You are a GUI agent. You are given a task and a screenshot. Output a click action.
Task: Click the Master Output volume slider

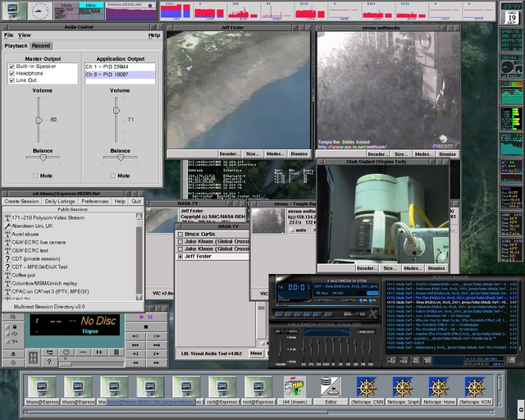click(39, 120)
